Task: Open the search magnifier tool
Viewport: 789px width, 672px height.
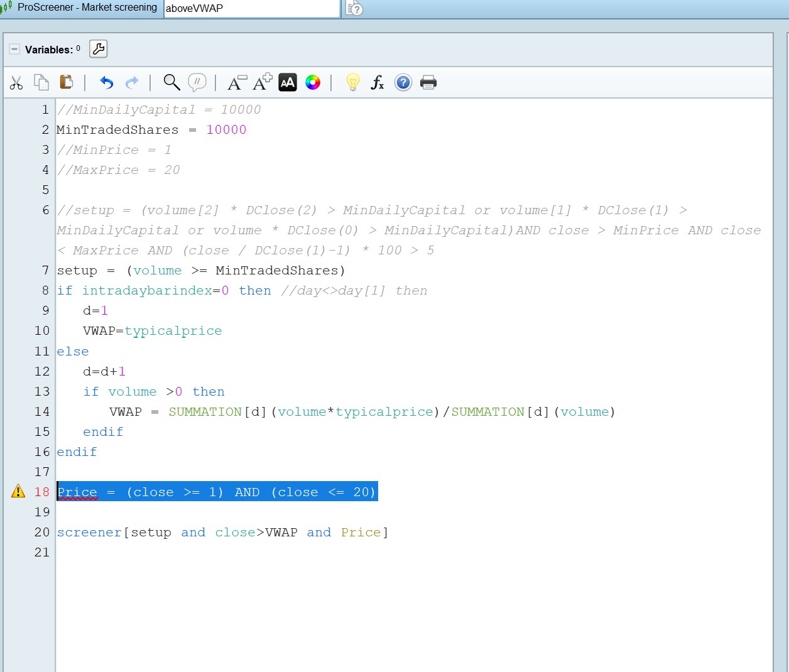Action: [x=171, y=82]
